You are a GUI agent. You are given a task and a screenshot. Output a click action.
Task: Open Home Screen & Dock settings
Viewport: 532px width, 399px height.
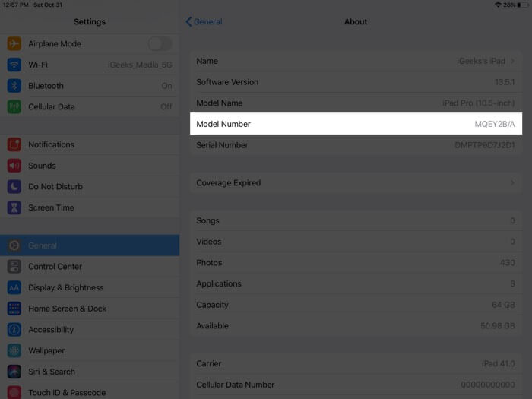click(67, 309)
